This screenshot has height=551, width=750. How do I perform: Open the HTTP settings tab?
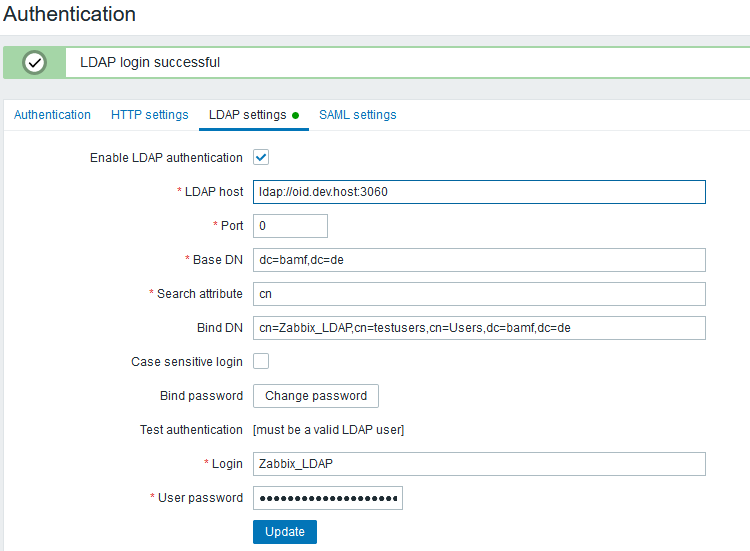point(149,115)
